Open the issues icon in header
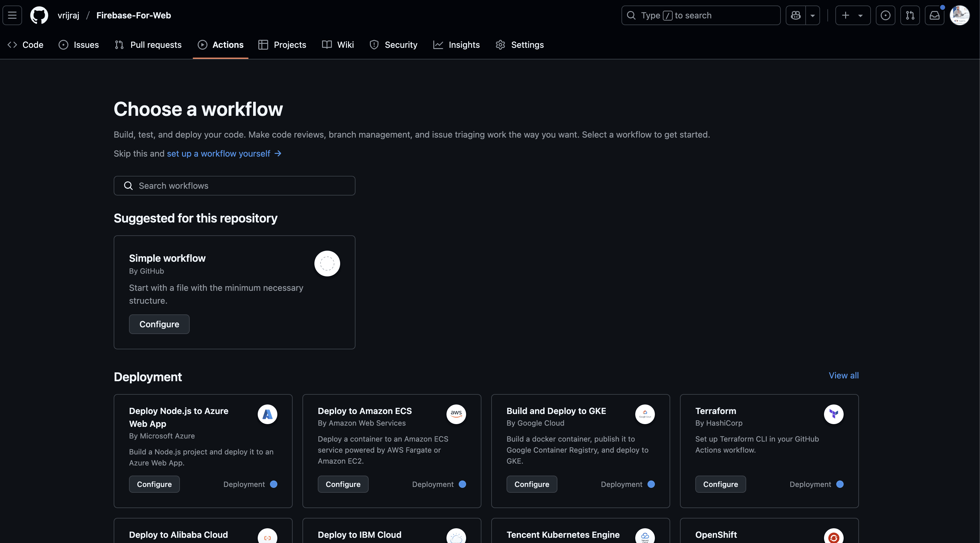 (x=885, y=15)
